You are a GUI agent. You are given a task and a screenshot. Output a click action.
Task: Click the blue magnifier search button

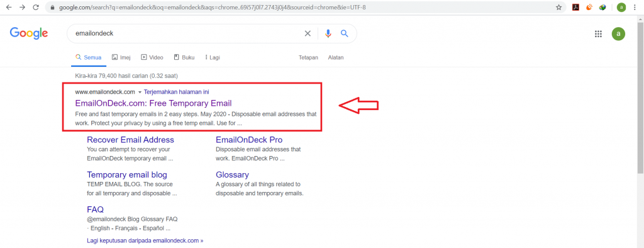344,34
